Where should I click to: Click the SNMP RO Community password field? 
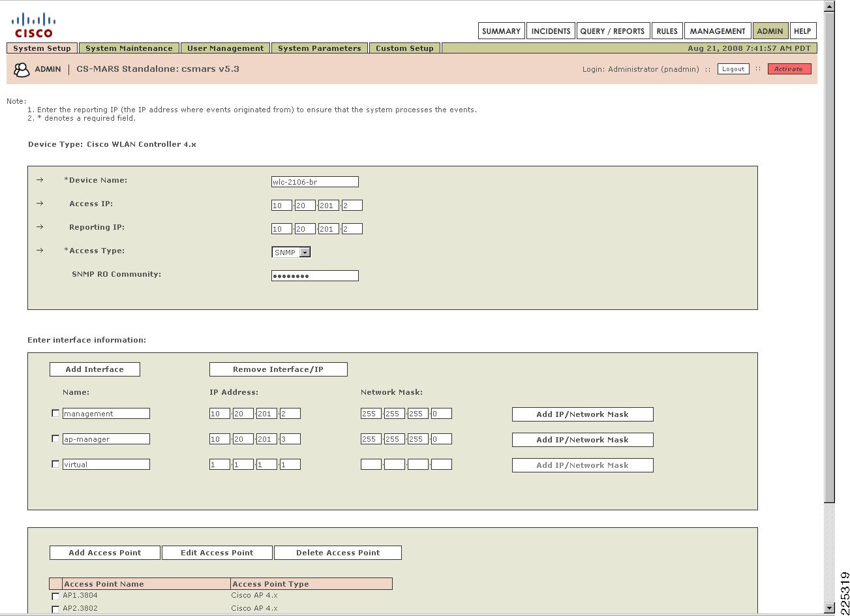pos(314,276)
